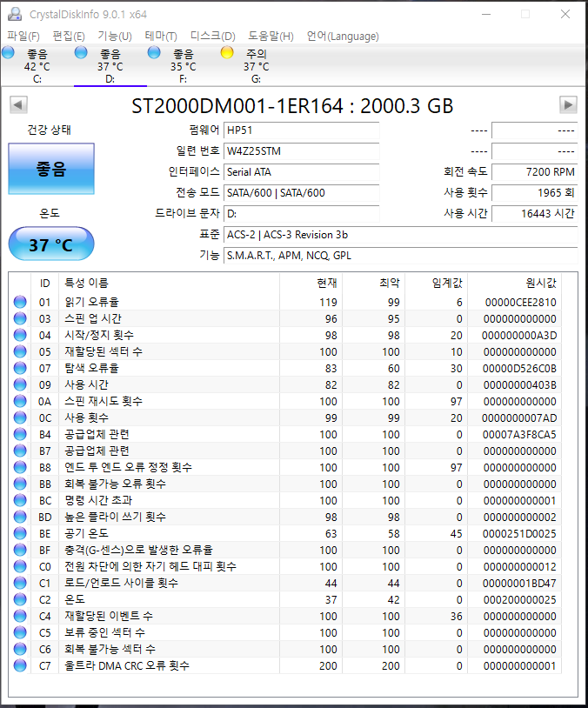This screenshot has height=708, width=588.
Task: Click the interface field Serial ATA
Action: (x=301, y=172)
